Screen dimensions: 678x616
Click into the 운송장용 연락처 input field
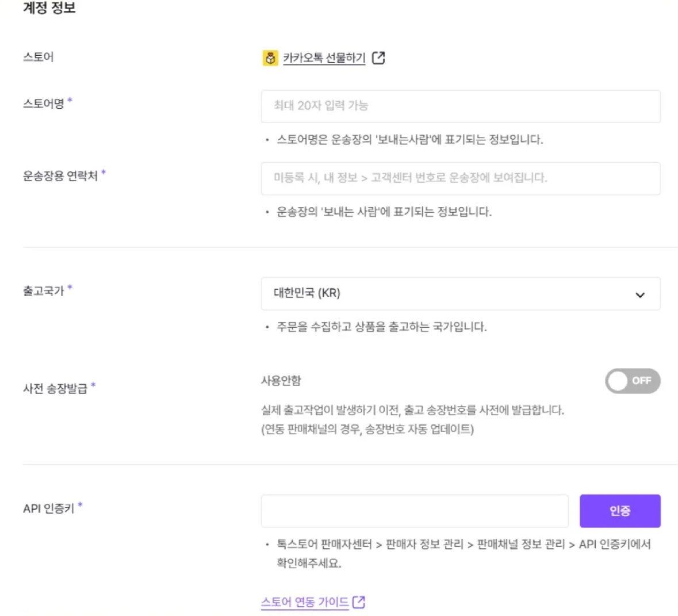(461, 179)
